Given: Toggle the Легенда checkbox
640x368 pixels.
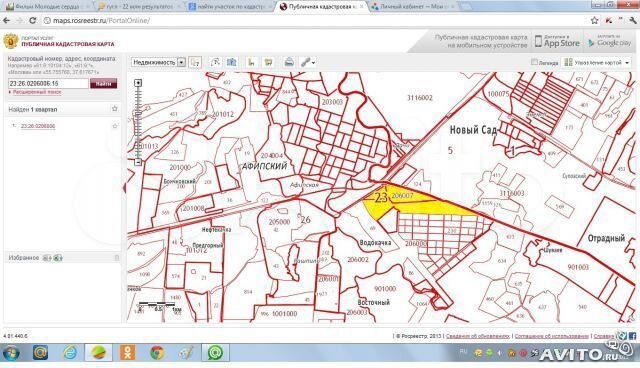Looking at the screenshot, I should click(x=534, y=62).
